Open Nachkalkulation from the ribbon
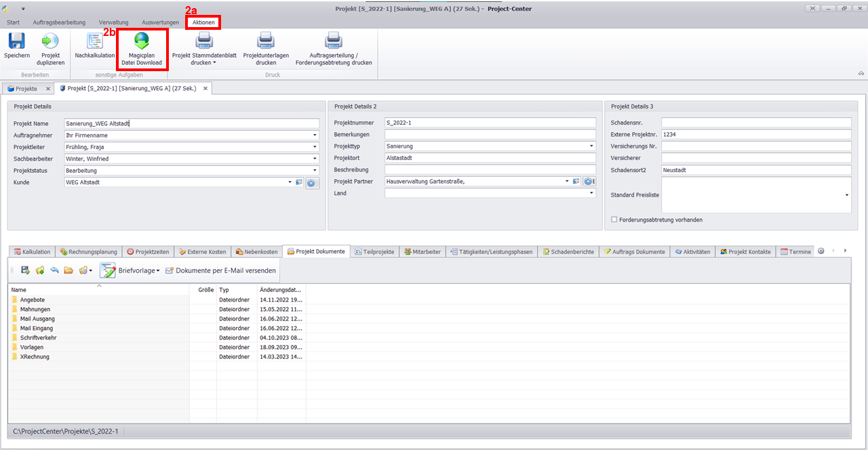Viewport: 868px width, 450px height. pyautogui.click(x=95, y=42)
